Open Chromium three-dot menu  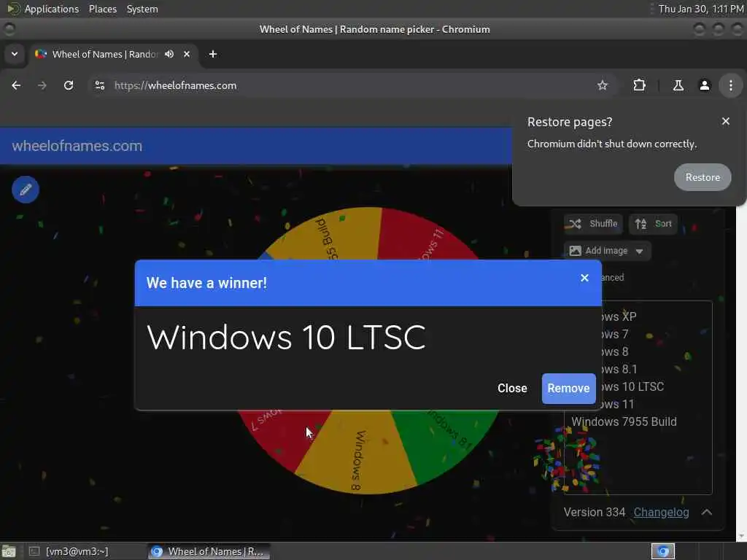pyautogui.click(x=731, y=85)
